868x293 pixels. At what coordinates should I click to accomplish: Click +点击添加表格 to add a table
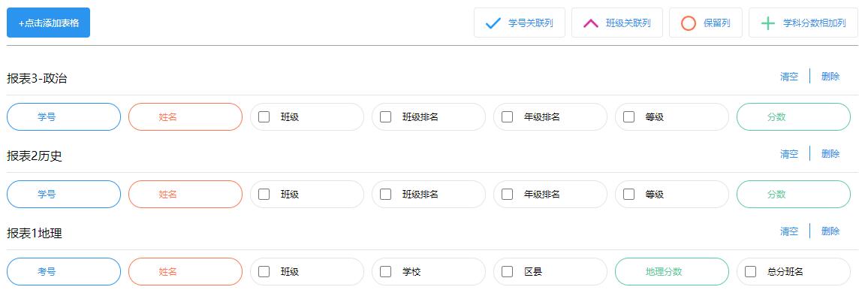coord(48,23)
